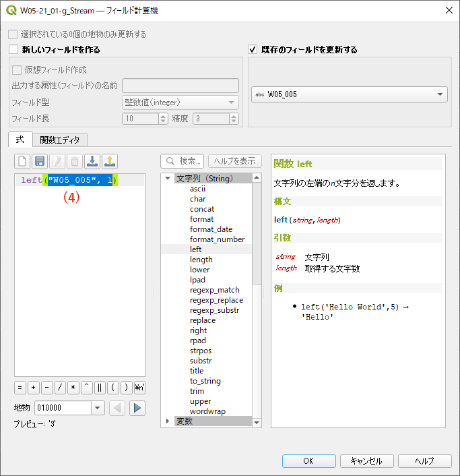Insert the string concatenation || operator
Viewport: 460px width, 476px height.
(100, 388)
